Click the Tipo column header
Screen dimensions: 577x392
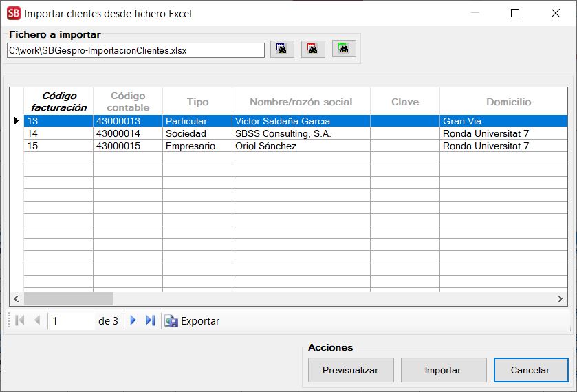pyautogui.click(x=197, y=102)
